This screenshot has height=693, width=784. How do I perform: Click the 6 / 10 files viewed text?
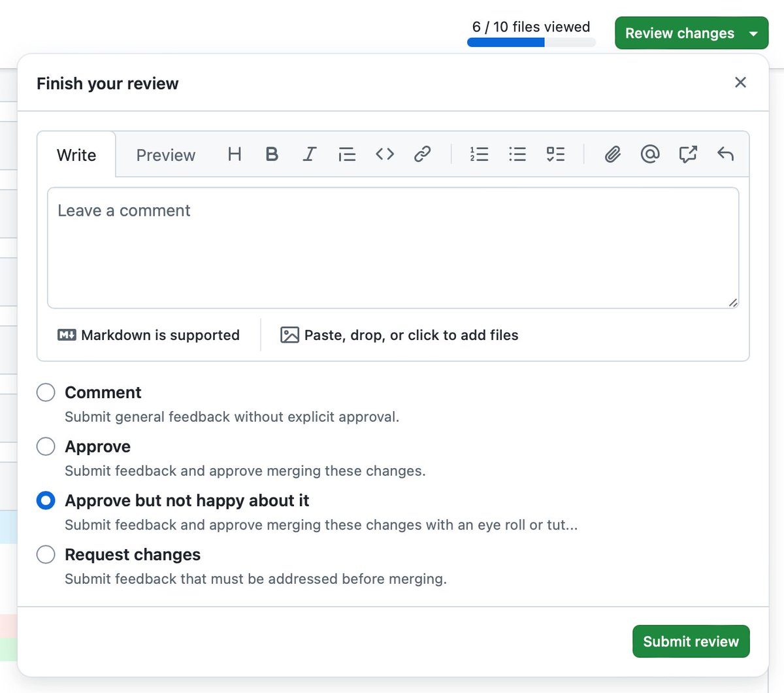(531, 27)
